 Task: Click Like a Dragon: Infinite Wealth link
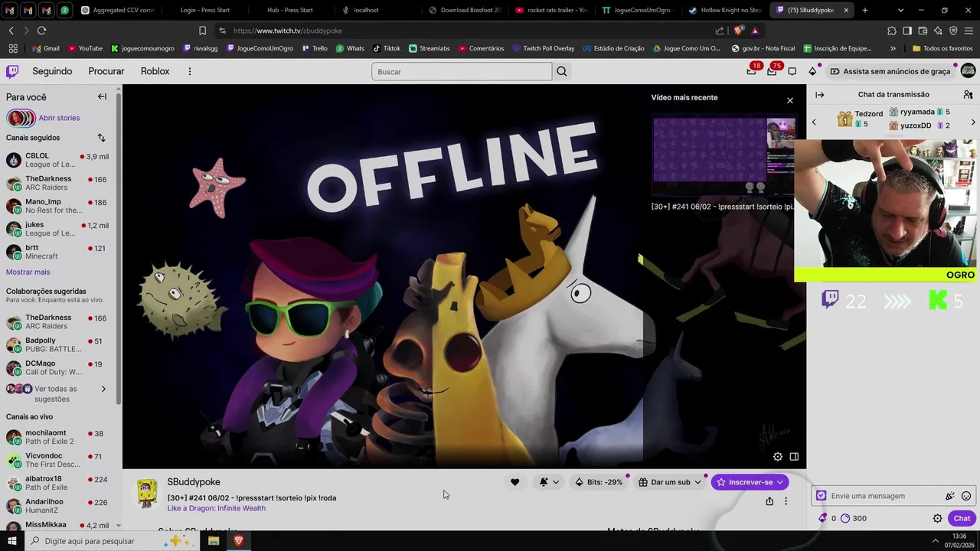(217, 508)
